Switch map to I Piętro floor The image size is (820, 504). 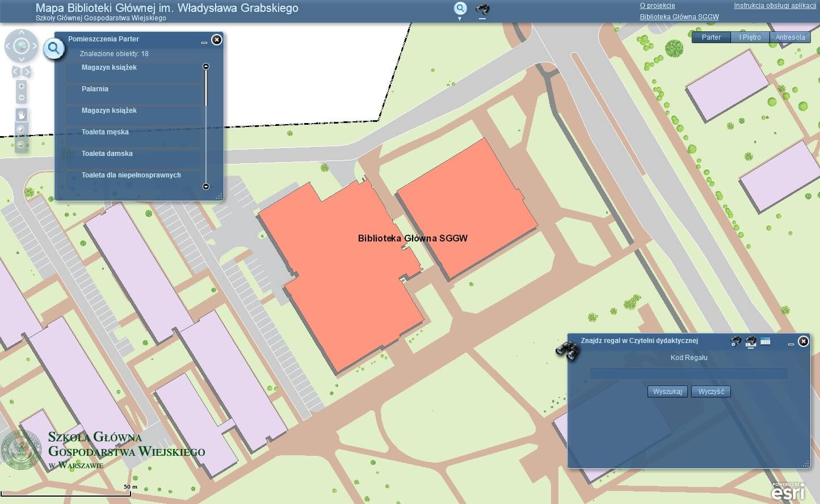pos(750,37)
